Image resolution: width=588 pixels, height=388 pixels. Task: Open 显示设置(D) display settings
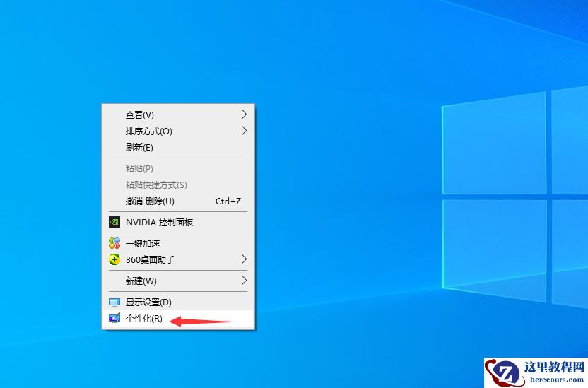pyautogui.click(x=178, y=302)
